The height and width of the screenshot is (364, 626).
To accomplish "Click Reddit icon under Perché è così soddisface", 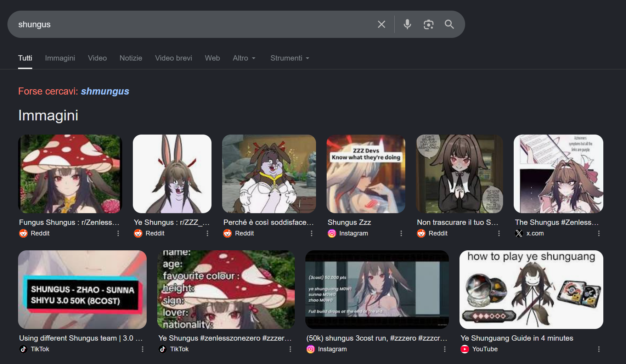I will point(227,233).
